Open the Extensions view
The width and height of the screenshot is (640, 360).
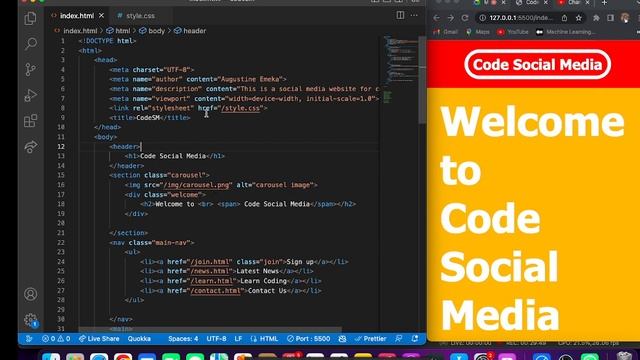(31, 121)
